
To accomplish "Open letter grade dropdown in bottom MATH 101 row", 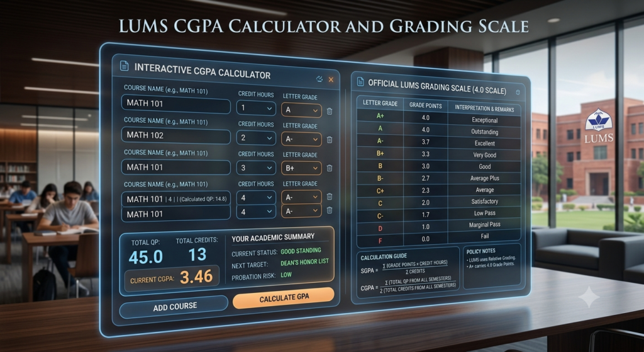I will 301,211.
